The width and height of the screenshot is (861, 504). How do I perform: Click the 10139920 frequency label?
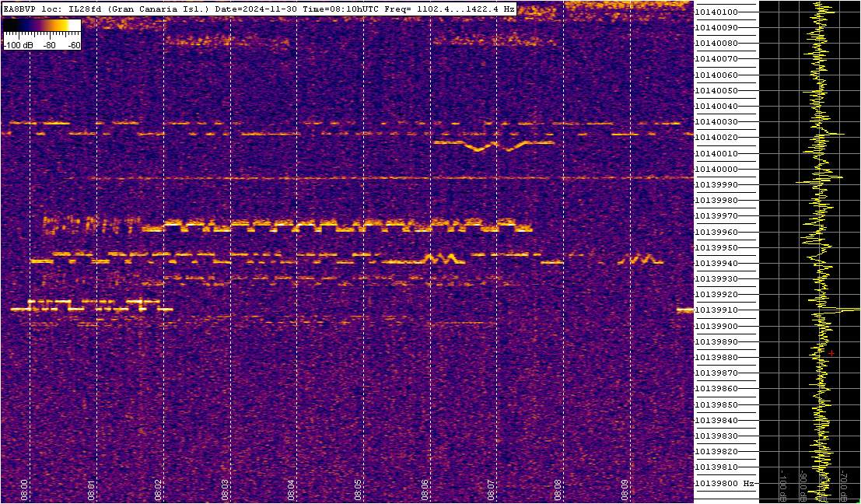click(716, 295)
